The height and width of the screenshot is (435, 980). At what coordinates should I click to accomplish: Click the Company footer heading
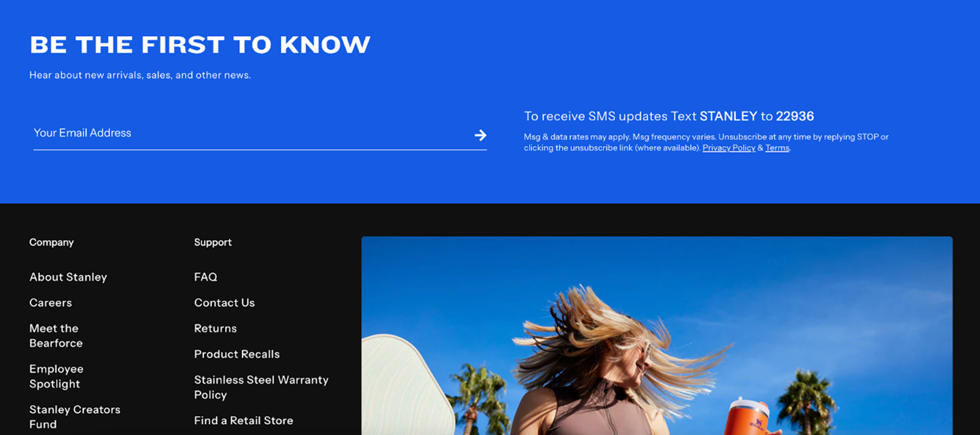pos(51,242)
